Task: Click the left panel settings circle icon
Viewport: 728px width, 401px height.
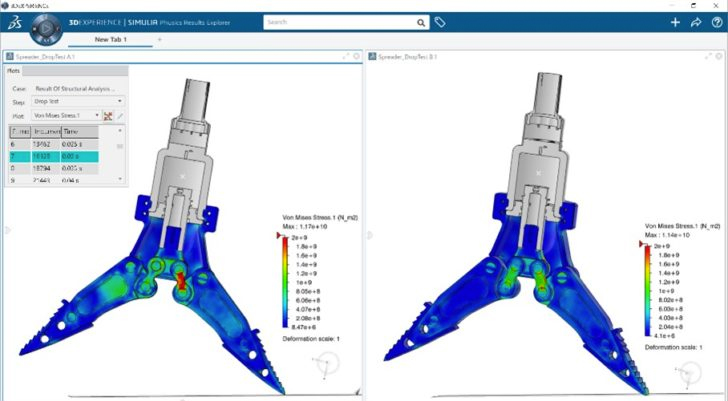Action: coord(357,56)
